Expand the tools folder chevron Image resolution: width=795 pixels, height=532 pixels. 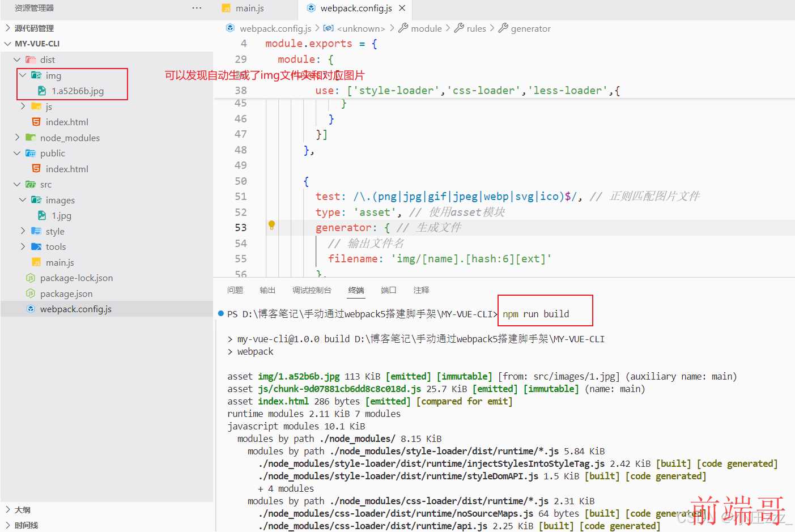tap(23, 246)
